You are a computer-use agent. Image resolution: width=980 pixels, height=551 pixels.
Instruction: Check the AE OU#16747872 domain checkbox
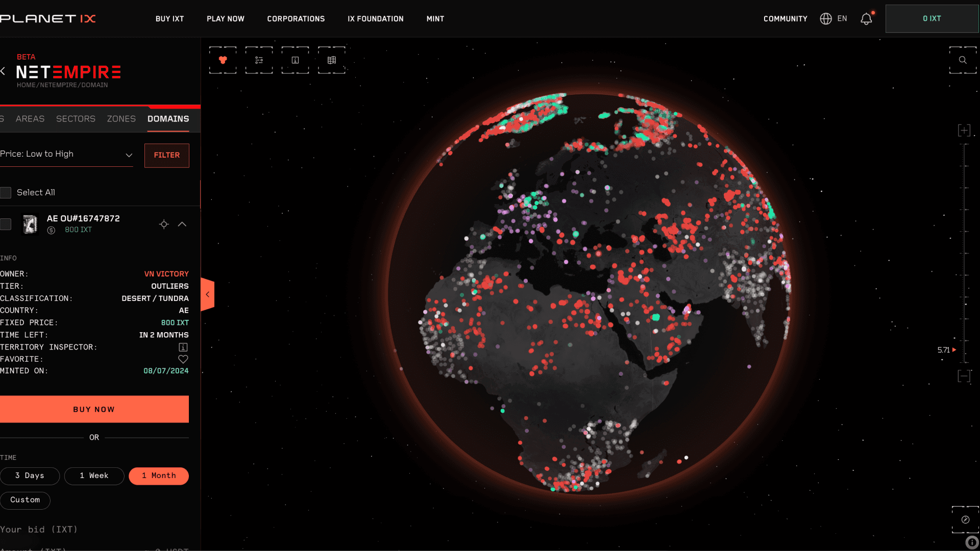pyautogui.click(x=6, y=224)
